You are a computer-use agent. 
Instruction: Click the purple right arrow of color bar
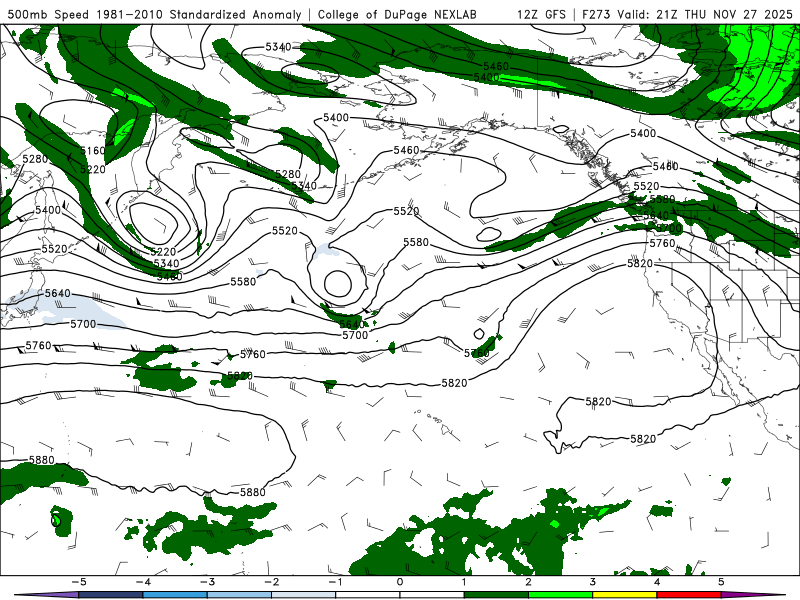click(x=754, y=595)
